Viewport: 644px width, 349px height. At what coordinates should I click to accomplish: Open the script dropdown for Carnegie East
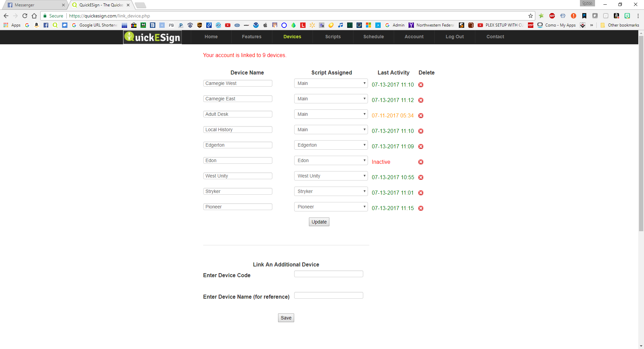331,99
